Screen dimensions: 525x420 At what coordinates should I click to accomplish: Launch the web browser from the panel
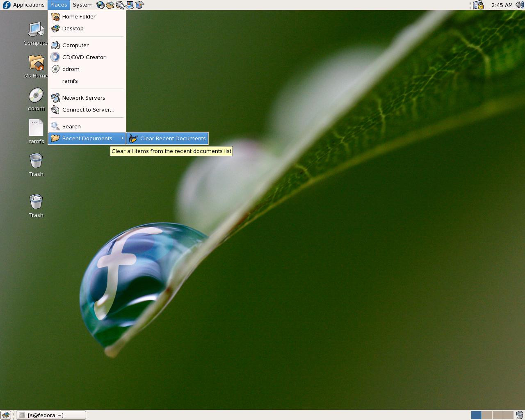tap(100, 5)
